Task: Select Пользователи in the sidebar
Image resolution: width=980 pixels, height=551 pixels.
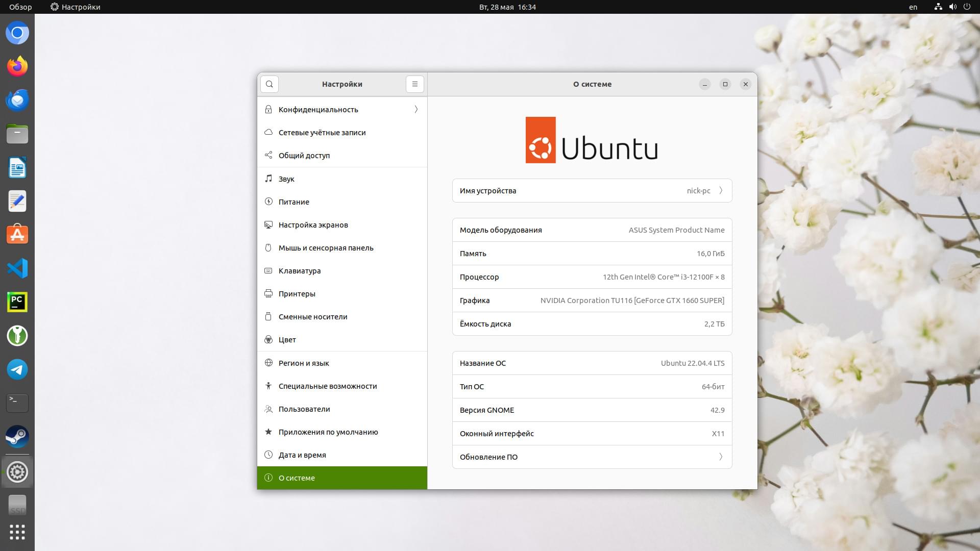Action: click(342, 409)
